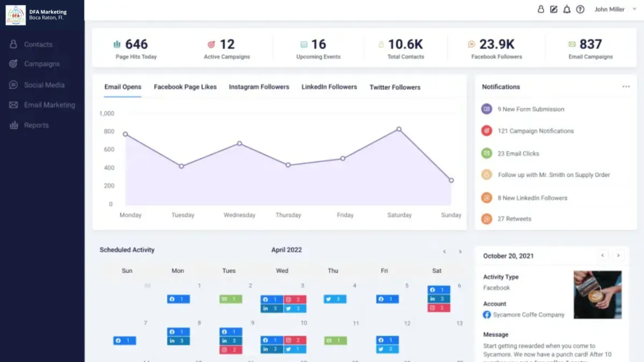Switch to LinkedIn Followers tab
Viewport: 644px width, 362px height.
329,87
